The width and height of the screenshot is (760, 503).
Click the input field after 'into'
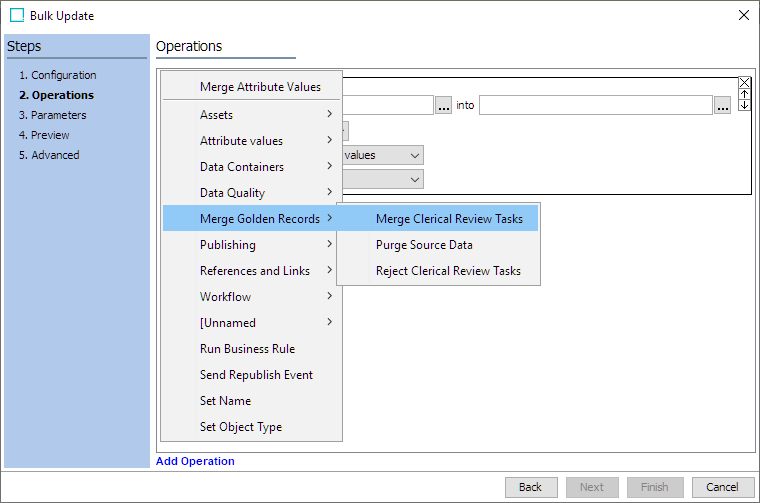click(x=596, y=105)
